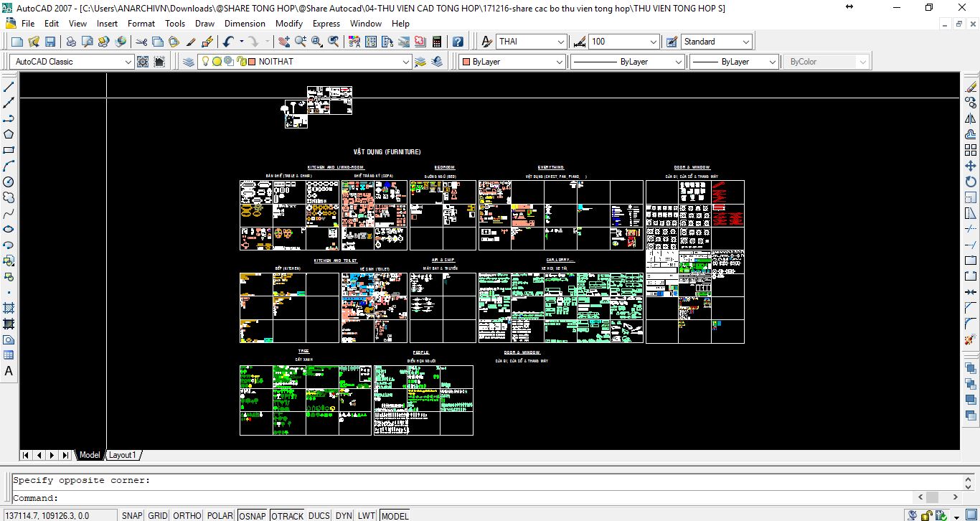Click the toolbar/window lock icon
Image resolution: width=980 pixels, height=521 pixels.
click(x=928, y=515)
